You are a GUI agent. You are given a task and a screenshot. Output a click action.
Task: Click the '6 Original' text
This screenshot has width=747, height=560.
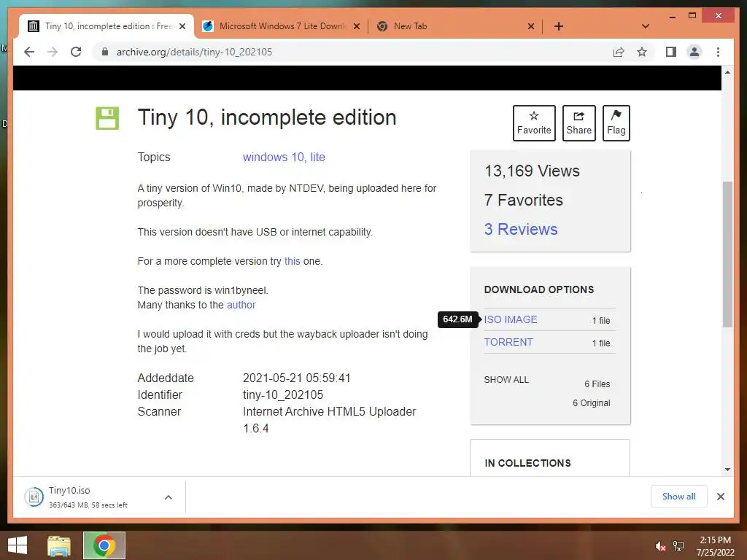tap(591, 402)
